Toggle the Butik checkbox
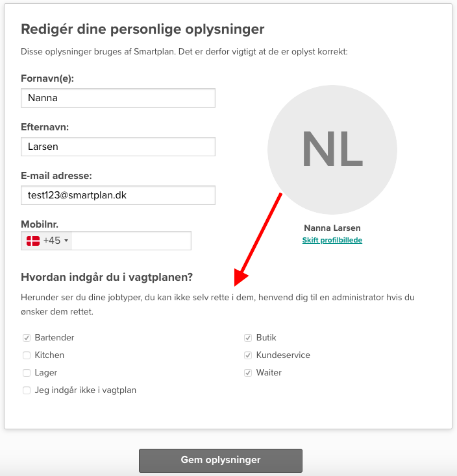The width and height of the screenshot is (457, 476). [x=248, y=338]
